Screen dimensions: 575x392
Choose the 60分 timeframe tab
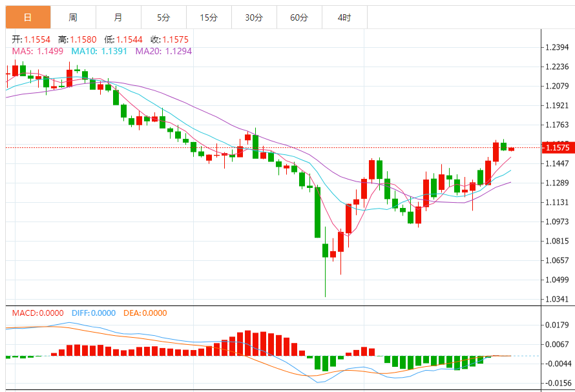tap(299, 17)
